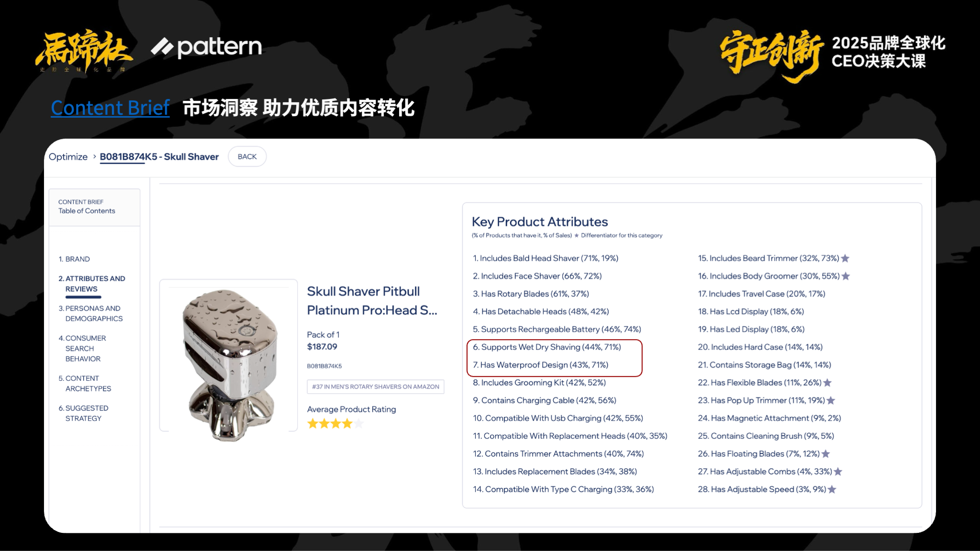Select B081B874K5 - Skull Shaver breadcrumb tab
980x551 pixels.
pos(159,157)
